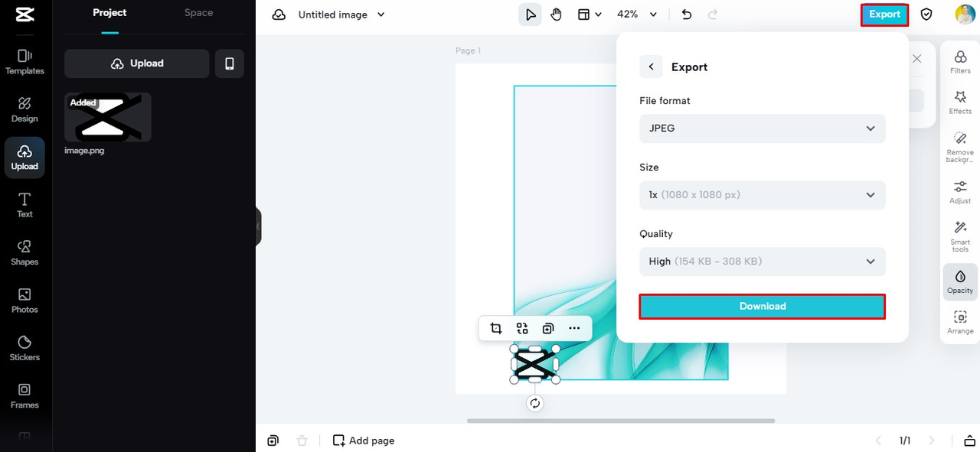Click the Download button
Viewport: 980px width, 452px height.
[x=763, y=306]
